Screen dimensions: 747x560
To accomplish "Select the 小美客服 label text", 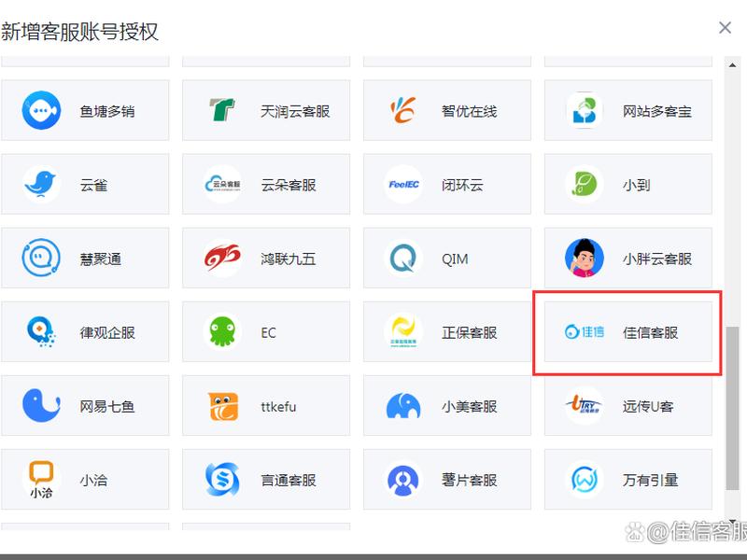I will pos(470,406).
